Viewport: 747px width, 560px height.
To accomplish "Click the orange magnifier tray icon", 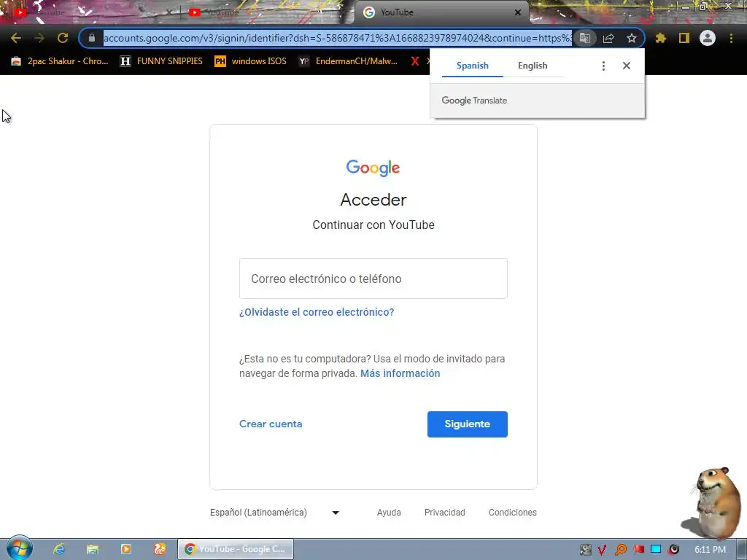I will click(x=621, y=550).
